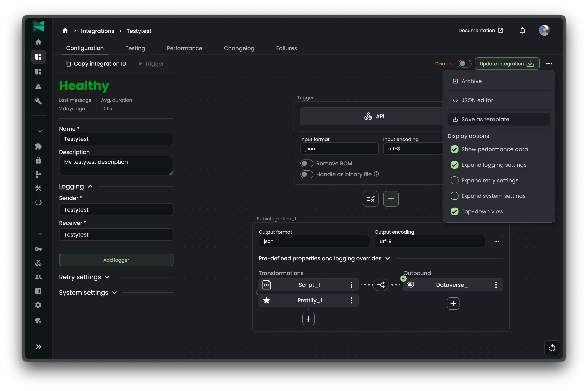
Task: Open the home page from the sidebar
Action: (39, 42)
